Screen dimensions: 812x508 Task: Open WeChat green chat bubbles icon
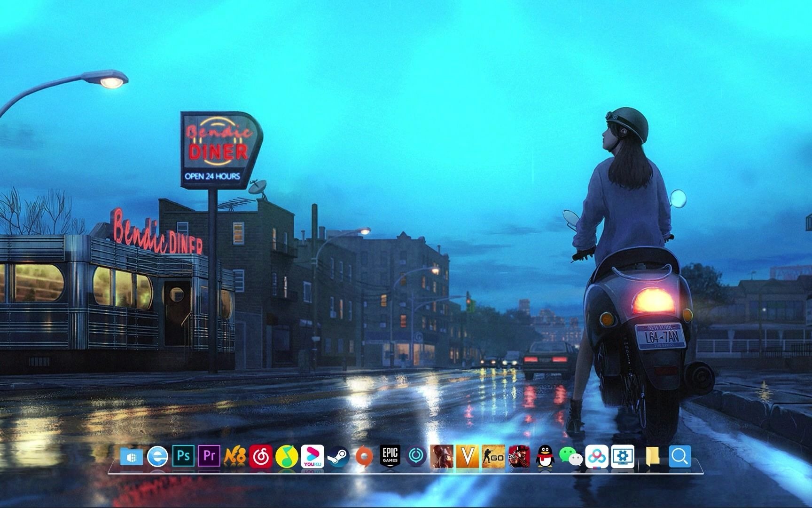tap(571, 456)
